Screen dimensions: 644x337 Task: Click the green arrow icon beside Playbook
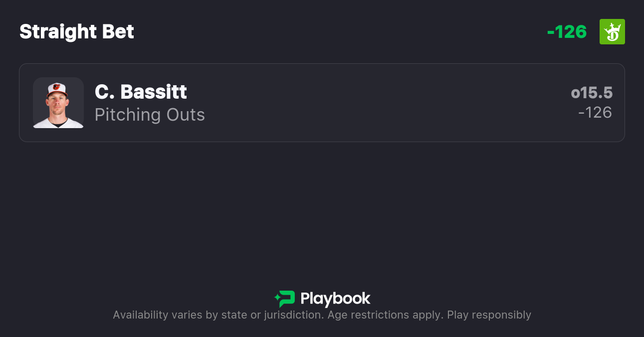click(284, 298)
